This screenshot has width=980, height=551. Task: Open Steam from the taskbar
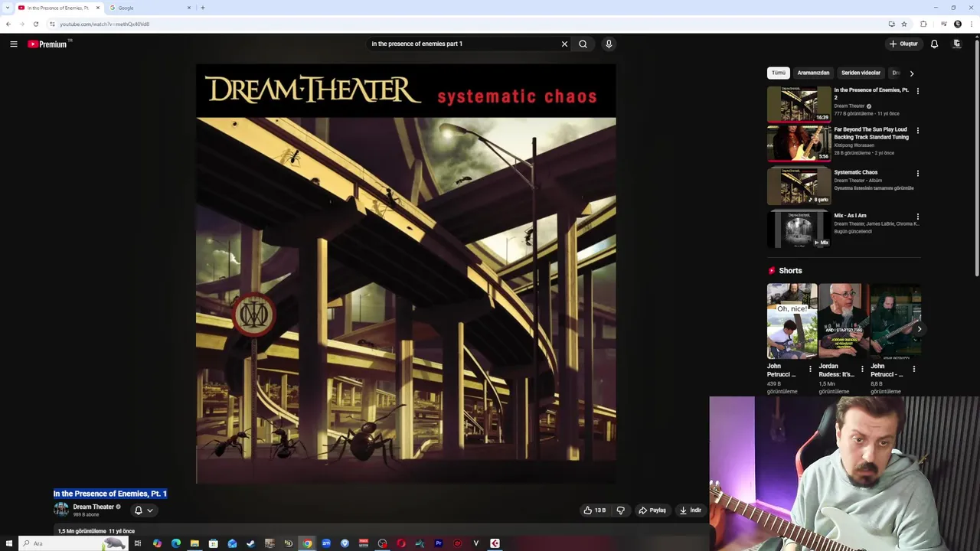click(x=250, y=543)
